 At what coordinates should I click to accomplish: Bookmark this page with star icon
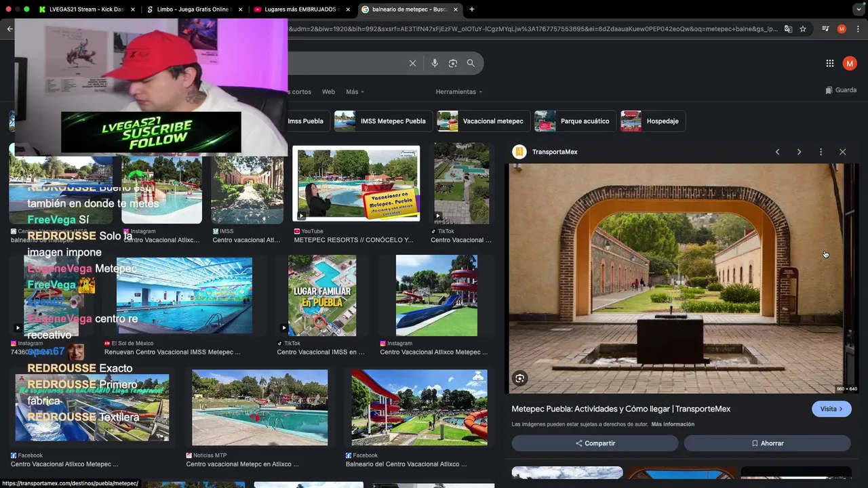[x=803, y=29]
